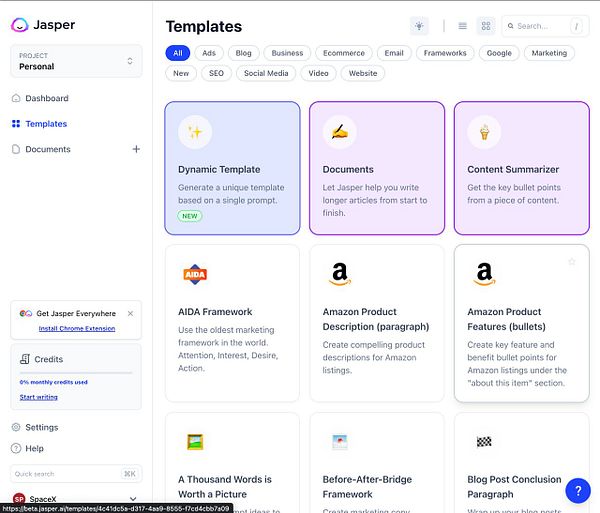Open Help in sidebar
The height and width of the screenshot is (513, 600).
click(x=34, y=448)
